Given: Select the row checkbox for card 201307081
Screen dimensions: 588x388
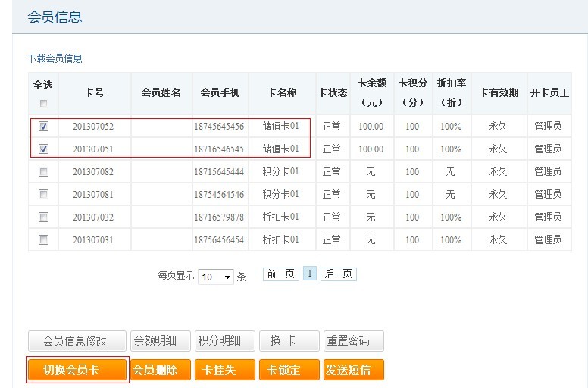Looking at the screenshot, I should (43, 195).
